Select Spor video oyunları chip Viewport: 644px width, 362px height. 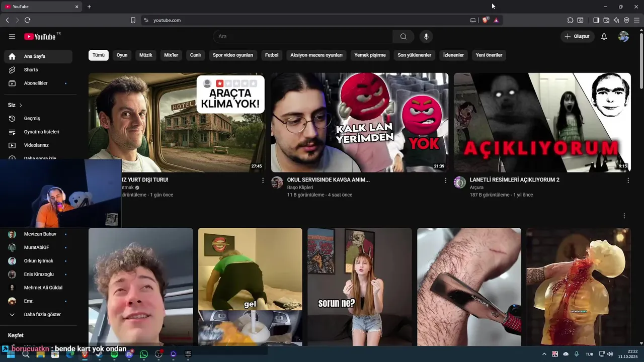pyautogui.click(x=233, y=55)
